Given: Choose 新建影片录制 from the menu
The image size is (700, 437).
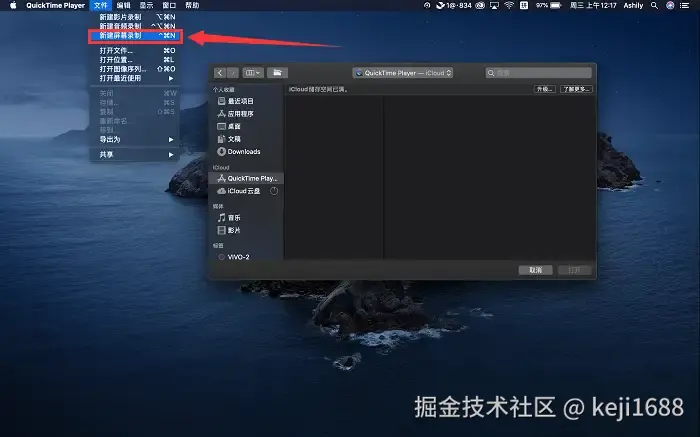Looking at the screenshot, I should pos(134,17).
